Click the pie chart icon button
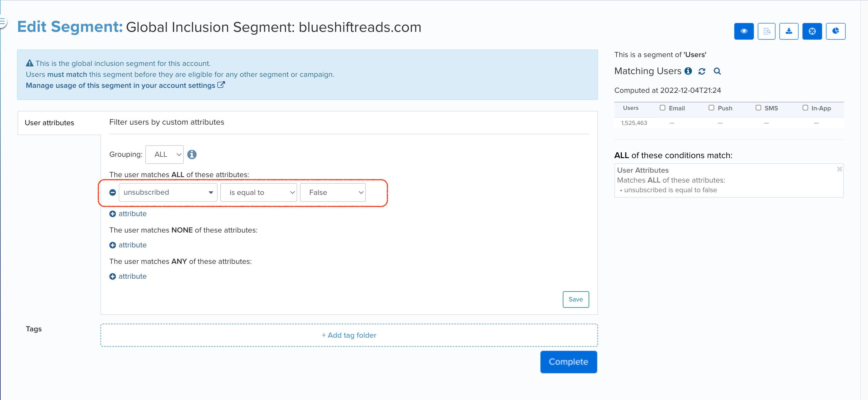This screenshot has height=400, width=868. tap(835, 31)
